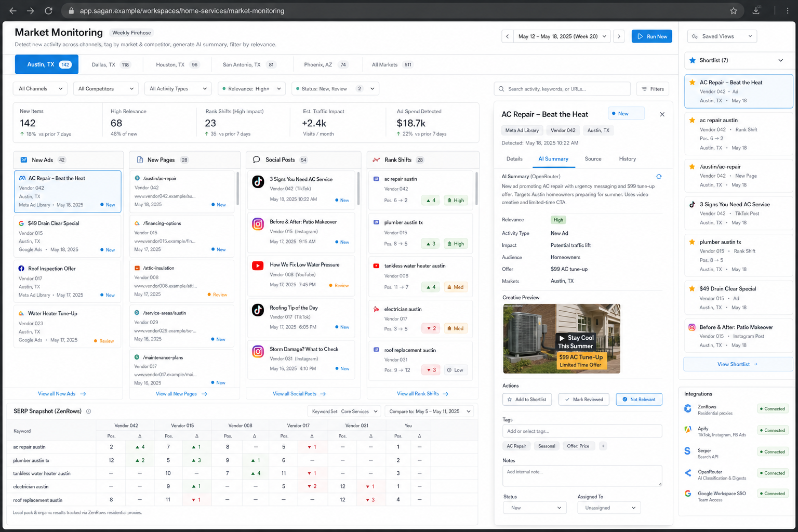Click the Run Now button
This screenshot has width=798, height=532.
(x=652, y=36)
